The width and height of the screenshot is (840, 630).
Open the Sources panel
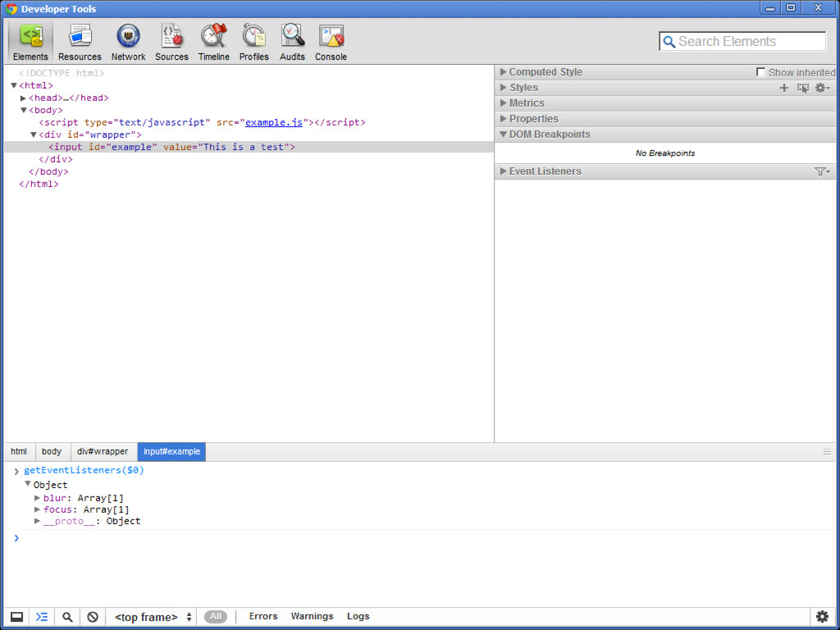tap(172, 43)
